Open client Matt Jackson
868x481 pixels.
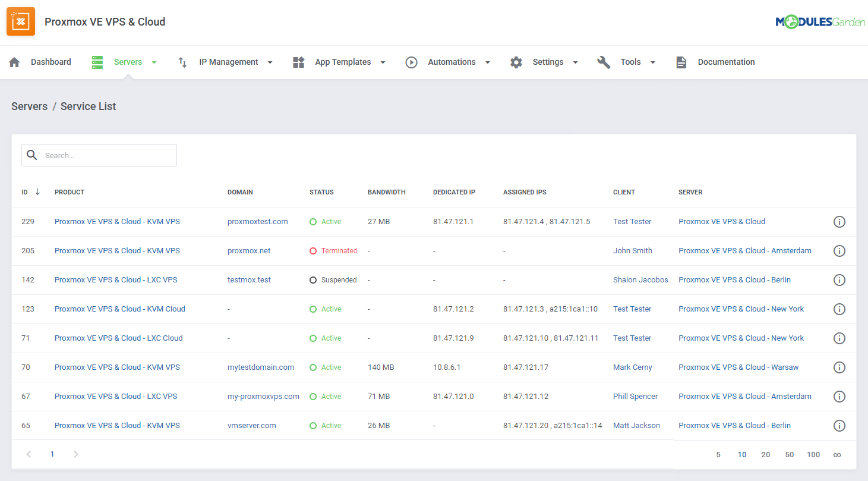pos(636,426)
